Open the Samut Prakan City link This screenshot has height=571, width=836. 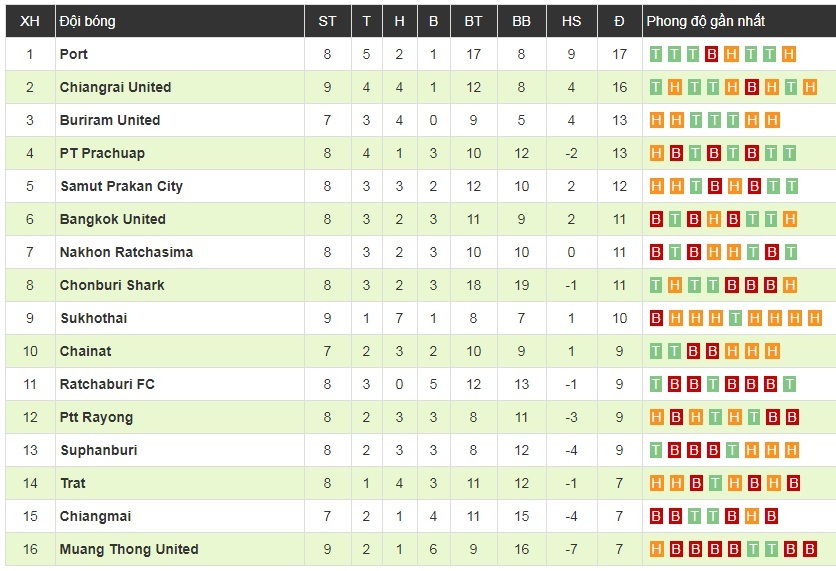click(121, 186)
